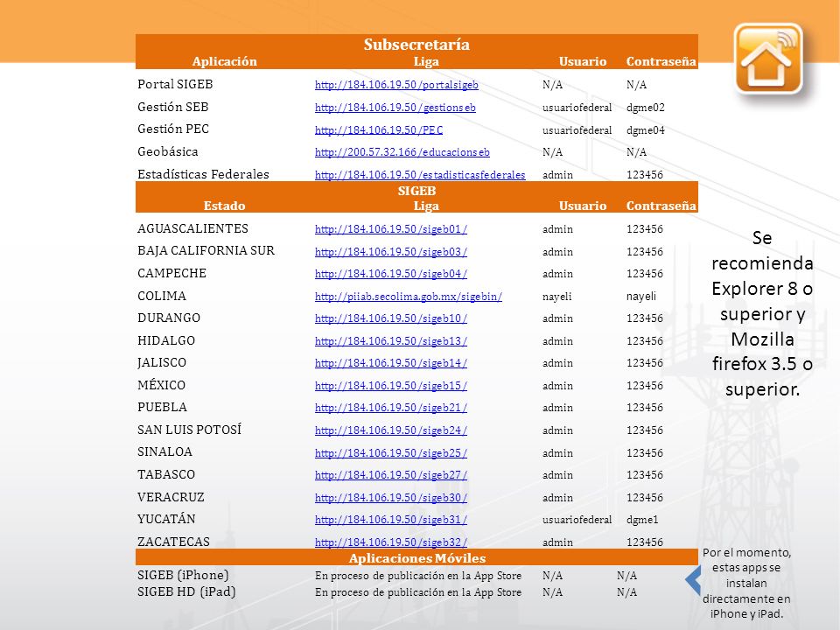840x630 pixels.
Task: Select the 'dgme1' password for Yucatán
Action: [642, 520]
